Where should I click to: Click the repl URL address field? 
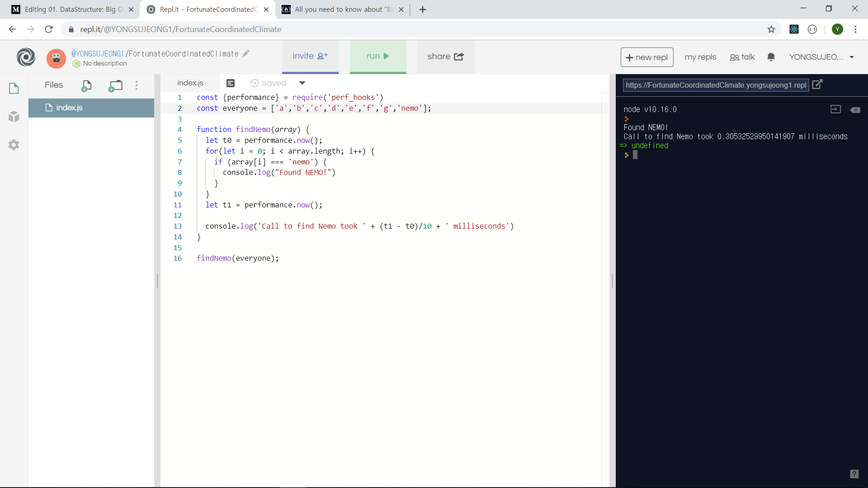716,85
